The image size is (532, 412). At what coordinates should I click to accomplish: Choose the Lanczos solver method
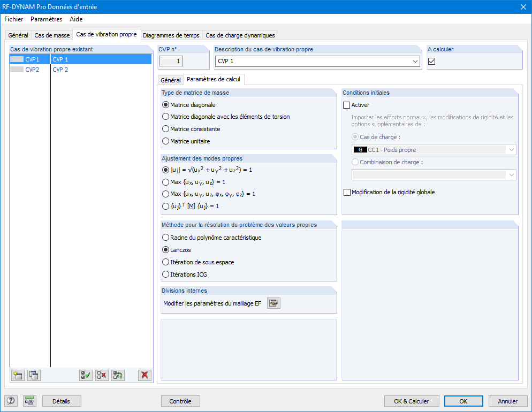click(x=177, y=250)
